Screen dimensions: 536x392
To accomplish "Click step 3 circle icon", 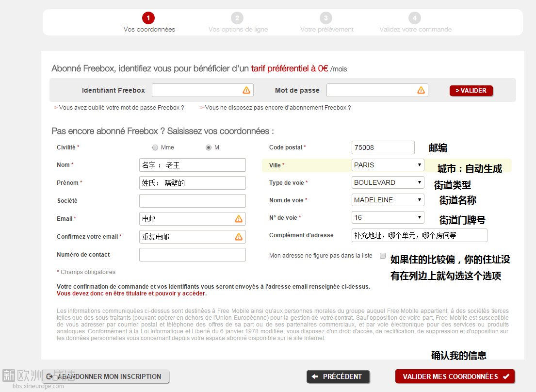I will click(326, 18).
